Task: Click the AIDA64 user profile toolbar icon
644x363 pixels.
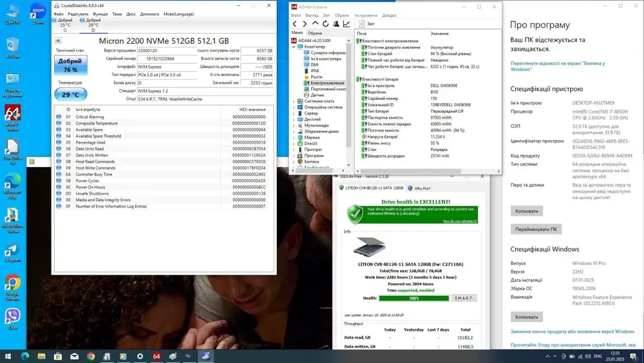Action: pos(336,24)
